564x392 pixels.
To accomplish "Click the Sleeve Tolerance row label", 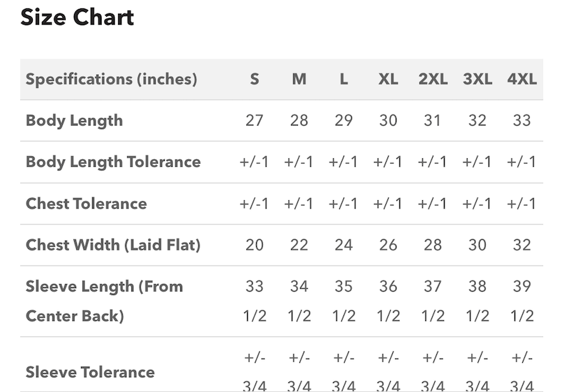I will pyautogui.click(x=90, y=372).
